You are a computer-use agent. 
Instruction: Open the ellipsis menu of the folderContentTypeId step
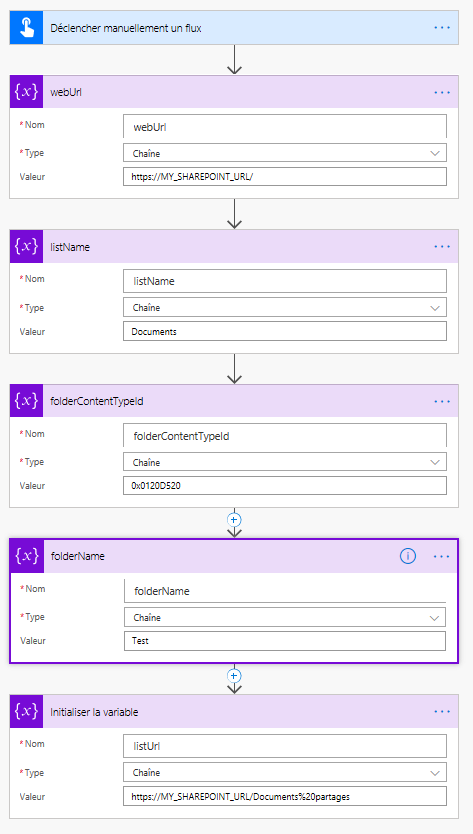442,401
